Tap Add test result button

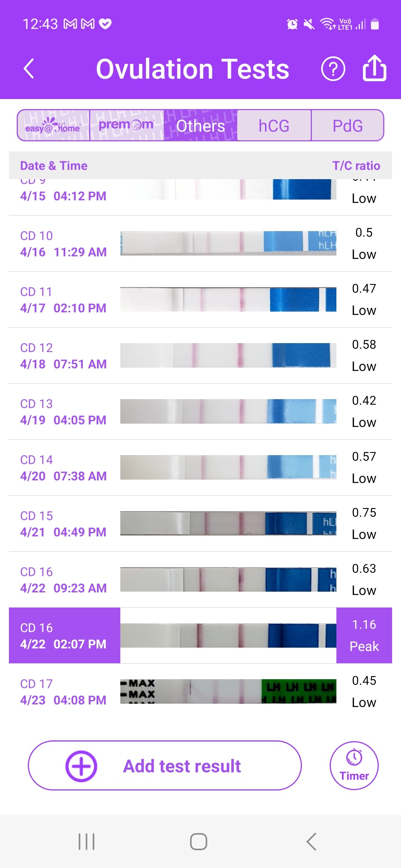click(x=182, y=766)
